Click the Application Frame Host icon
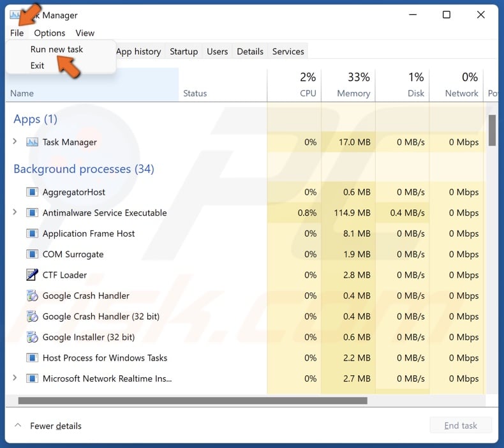 point(32,234)
